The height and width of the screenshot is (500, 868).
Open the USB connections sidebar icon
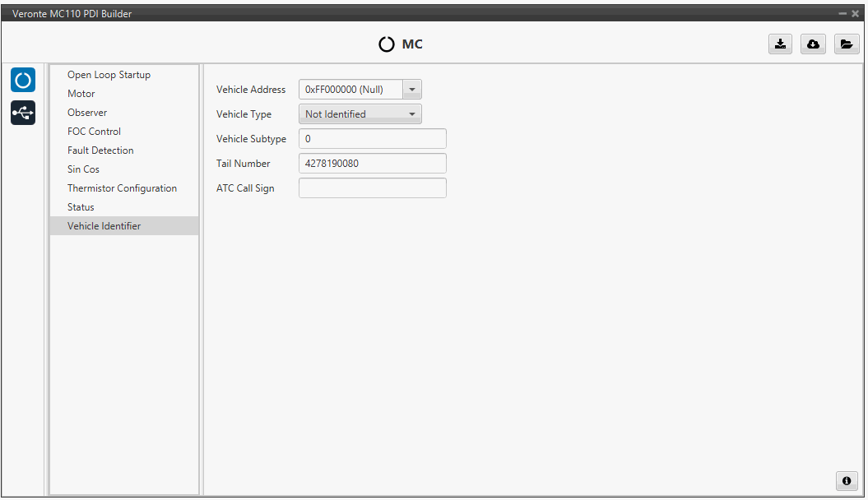tap(23, 113)
